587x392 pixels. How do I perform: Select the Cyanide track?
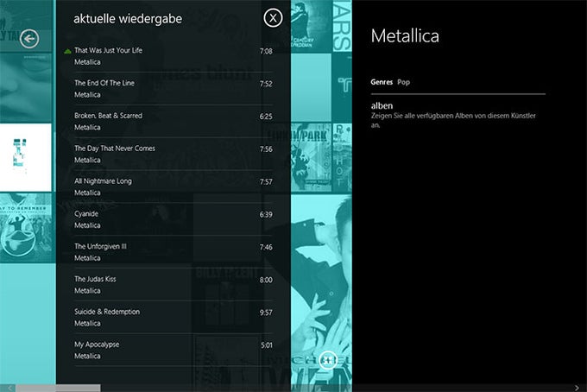(174, 219)
